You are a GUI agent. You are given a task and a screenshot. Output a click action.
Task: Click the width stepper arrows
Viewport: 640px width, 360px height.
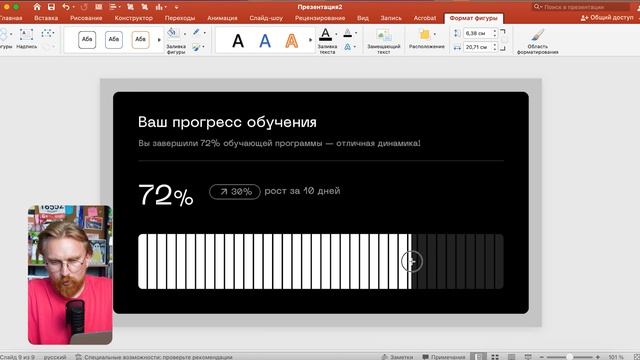click(x=495, y=47)
